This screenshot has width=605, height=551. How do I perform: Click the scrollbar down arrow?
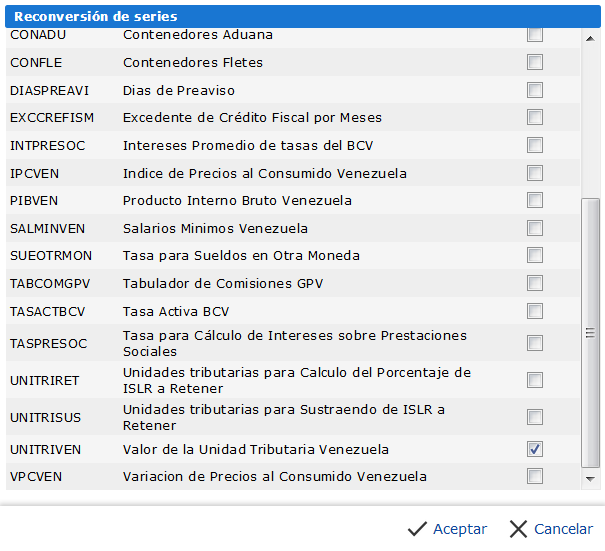[590, 479]
